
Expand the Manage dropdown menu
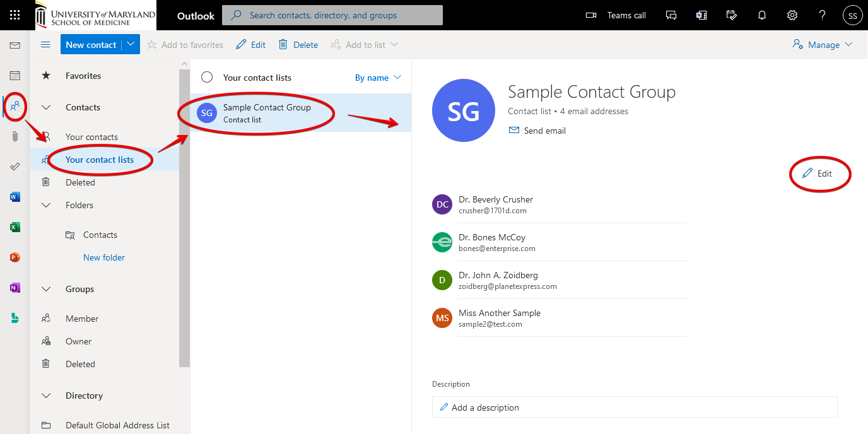(x=823, y=45)
